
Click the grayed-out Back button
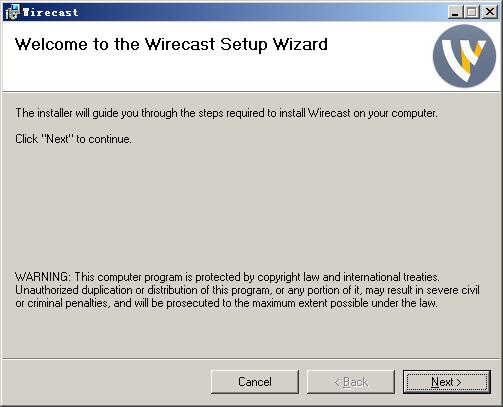(x=351, y=382)
